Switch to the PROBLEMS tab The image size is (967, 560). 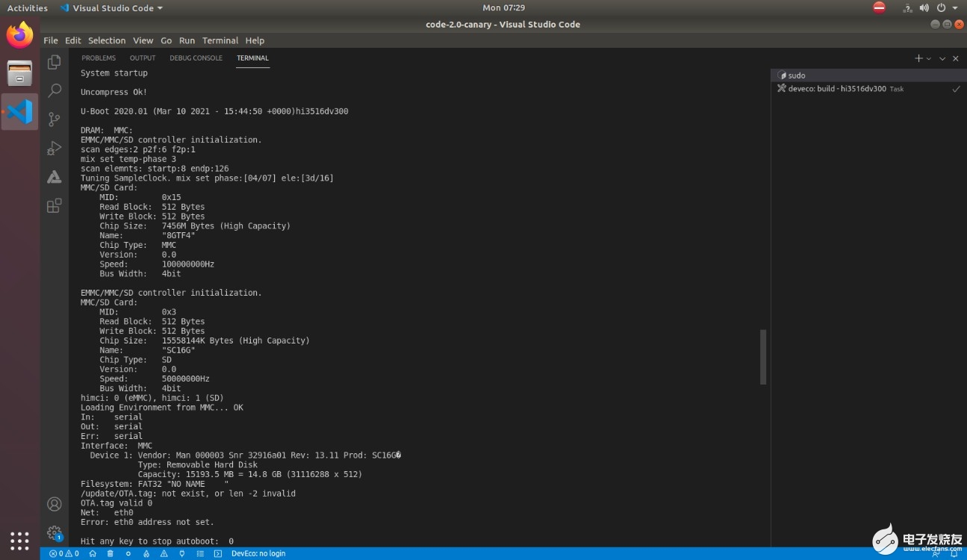[99, 58]
